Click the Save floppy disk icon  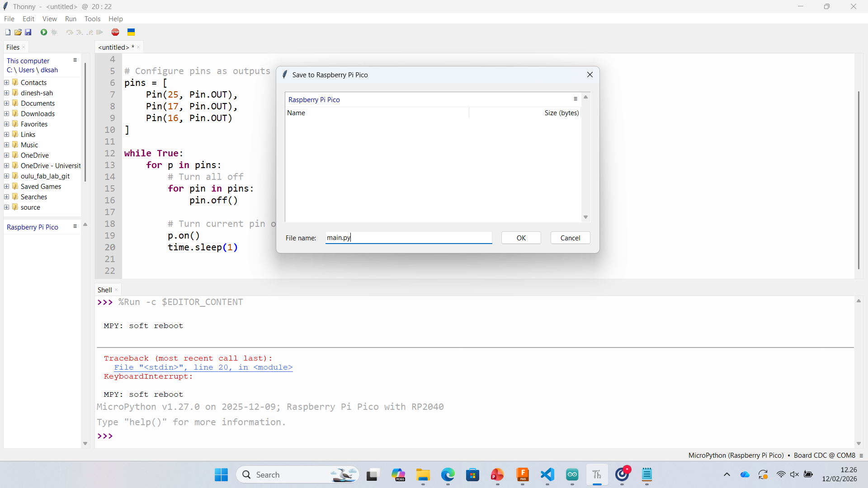pyautogui.click(x=28, y=32)
